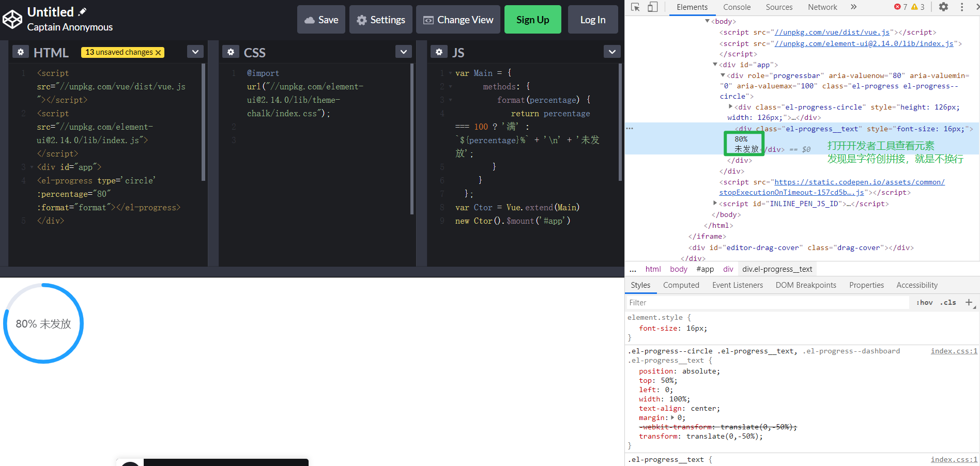
Task: Click the Sign Up button
Action: [532, 19]
